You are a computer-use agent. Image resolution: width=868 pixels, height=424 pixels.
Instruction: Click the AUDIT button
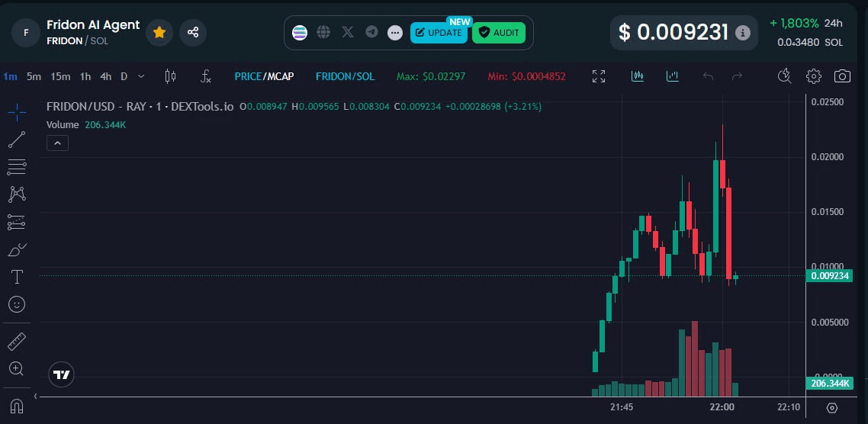pos(499,33)
